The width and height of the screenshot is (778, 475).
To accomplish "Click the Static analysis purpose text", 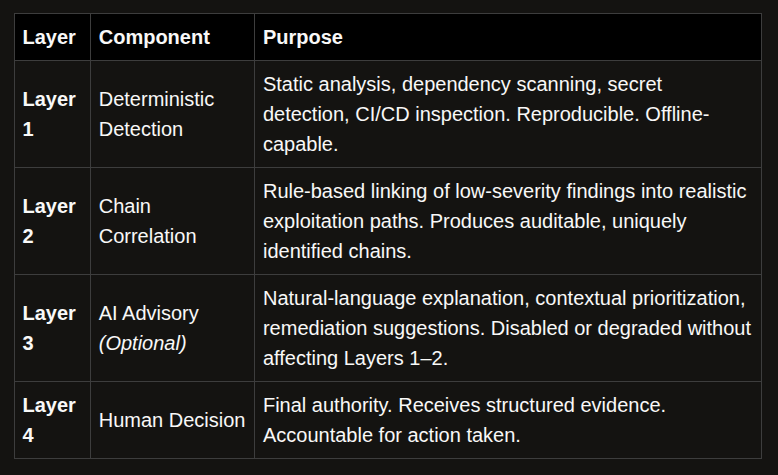I will tap(486, 114).
